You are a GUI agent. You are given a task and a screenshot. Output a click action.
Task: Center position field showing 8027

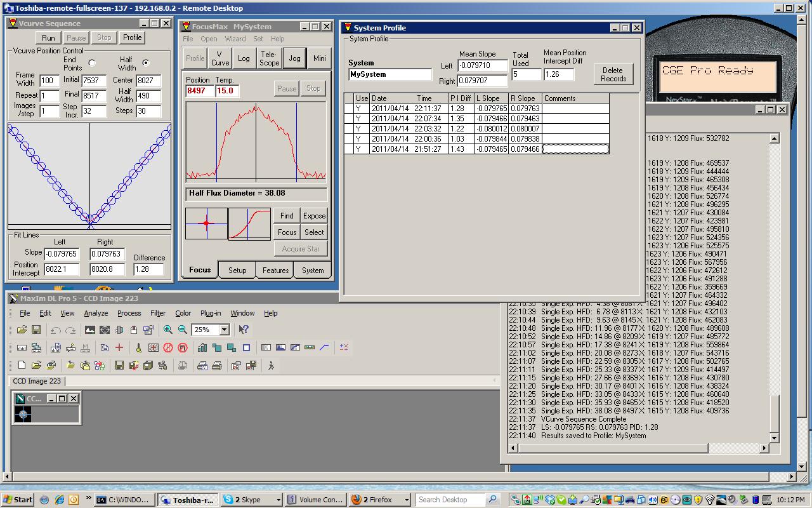pyautogui.click(x=148, y=81)
